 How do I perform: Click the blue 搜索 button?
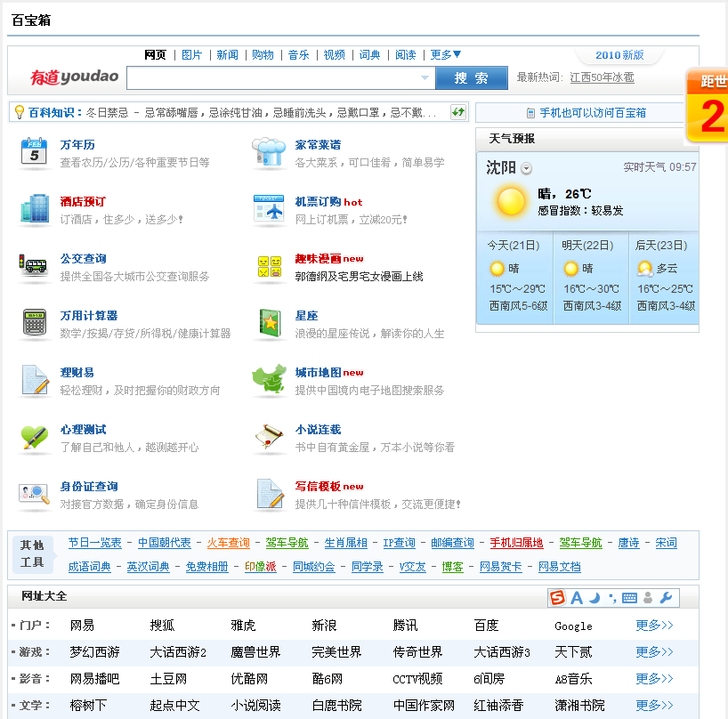tap(472, 77)
